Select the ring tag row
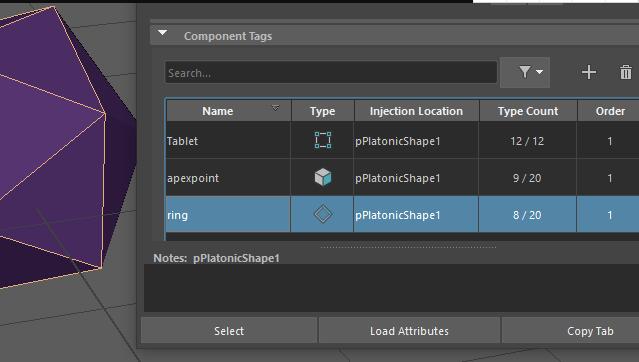639x362 pixels. point(403,214)
